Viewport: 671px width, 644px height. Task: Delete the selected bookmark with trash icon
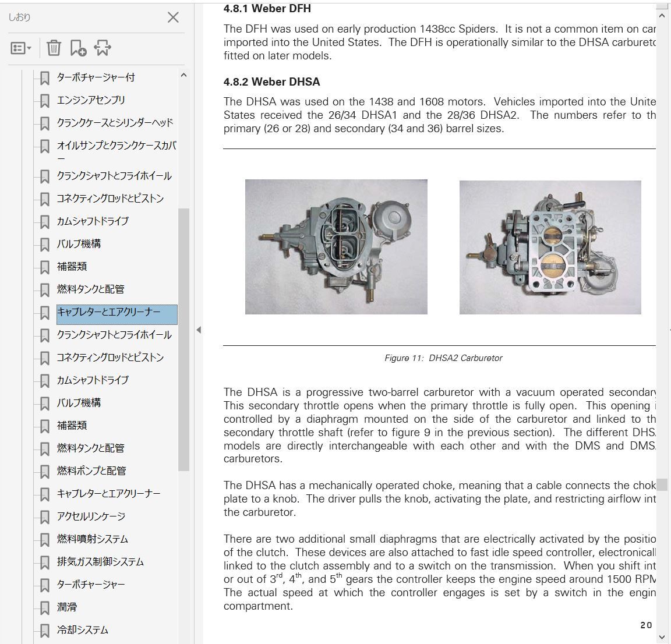point(54,48)
